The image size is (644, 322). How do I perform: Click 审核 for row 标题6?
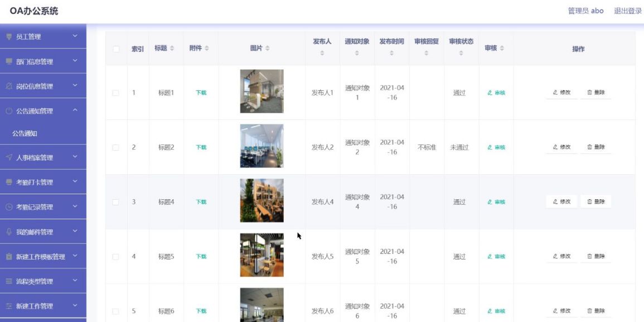496,311
